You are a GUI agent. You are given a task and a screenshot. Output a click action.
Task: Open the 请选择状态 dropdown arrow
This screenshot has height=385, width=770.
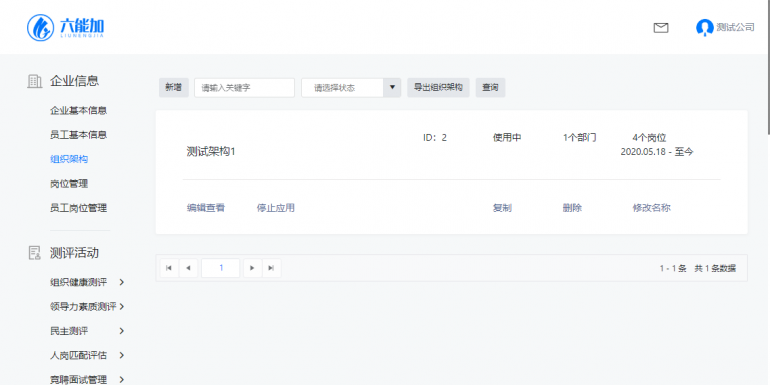[392, 87]
